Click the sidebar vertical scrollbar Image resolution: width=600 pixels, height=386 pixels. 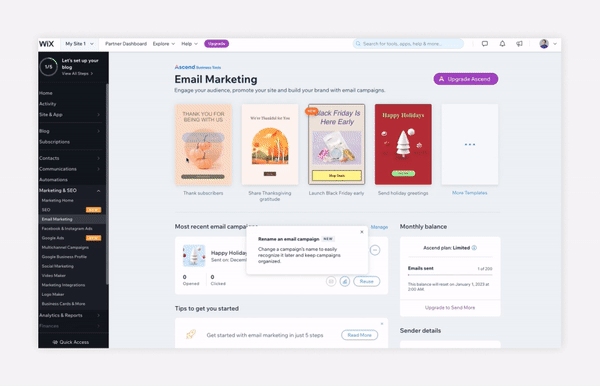point(107,184)
